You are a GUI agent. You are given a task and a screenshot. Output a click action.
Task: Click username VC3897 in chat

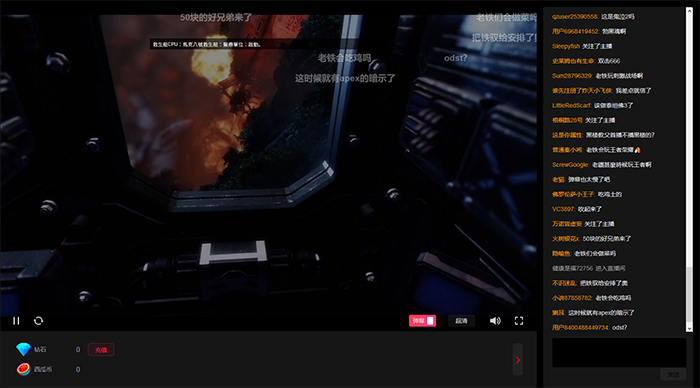(563, 209)
